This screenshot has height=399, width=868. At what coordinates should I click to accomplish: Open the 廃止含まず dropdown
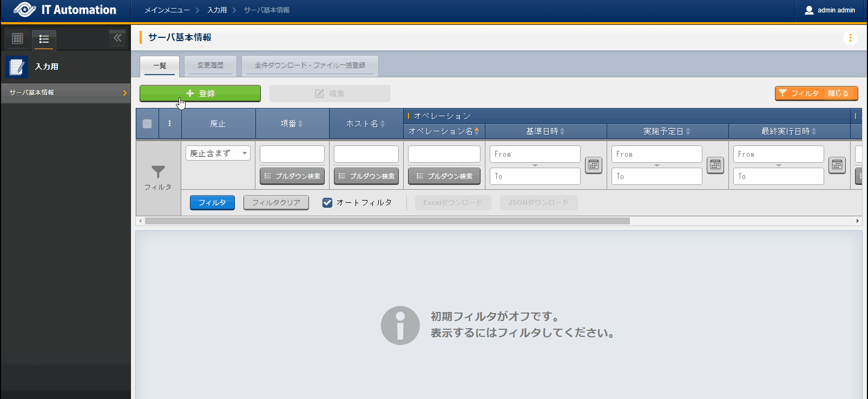coord(218,154)
